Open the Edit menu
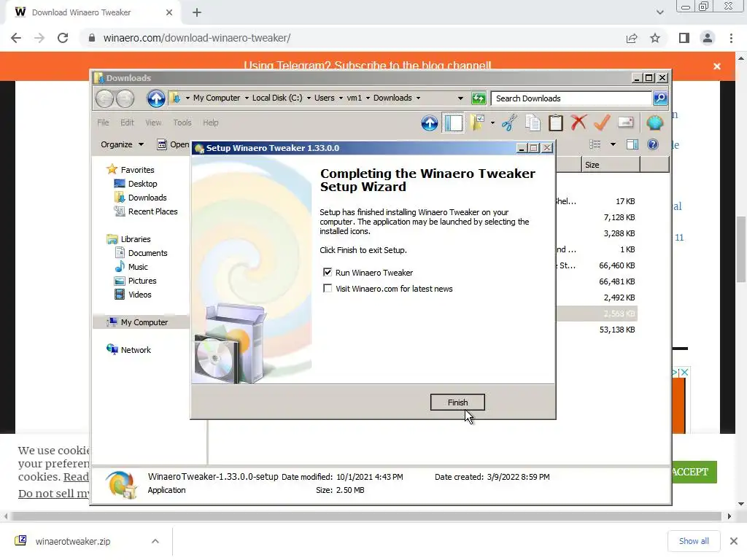This screenshot has width=747, height=560. point(127,122)
